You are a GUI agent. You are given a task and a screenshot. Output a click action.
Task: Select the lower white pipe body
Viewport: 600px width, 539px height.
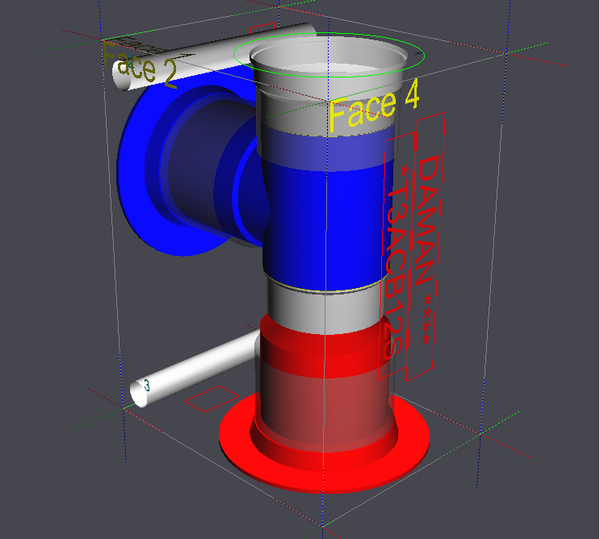(x=199, y=367)
